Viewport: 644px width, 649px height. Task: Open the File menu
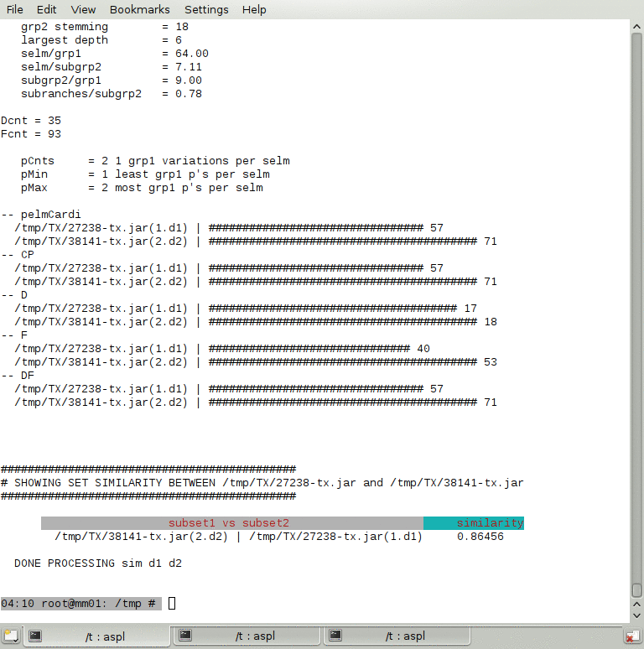[x=14, y=9]
